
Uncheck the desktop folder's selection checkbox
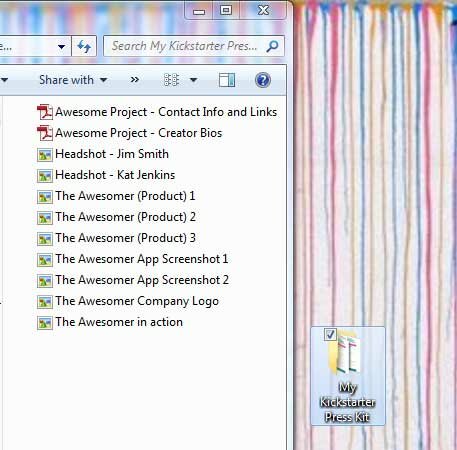(330, 334)
